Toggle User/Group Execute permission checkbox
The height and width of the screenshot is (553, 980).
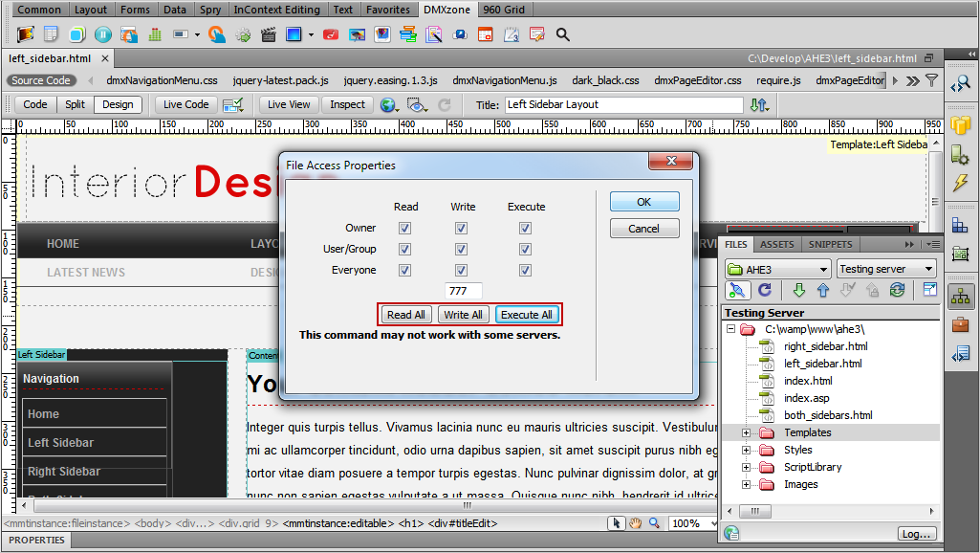[x=525, y=249]
